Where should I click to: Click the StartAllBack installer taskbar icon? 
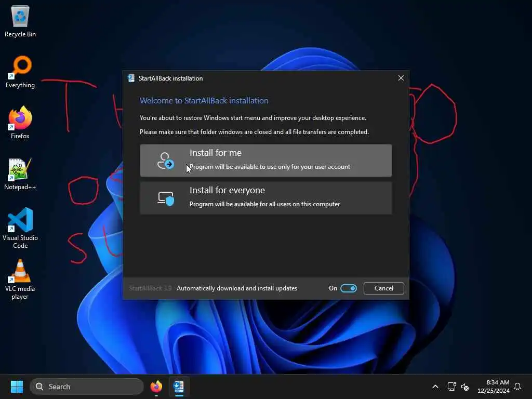(179, 387)
